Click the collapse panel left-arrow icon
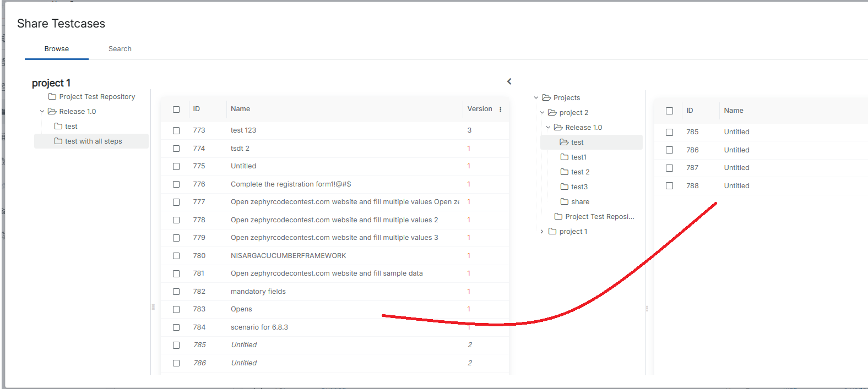This screenshot has width=868, height=389. 509,81
